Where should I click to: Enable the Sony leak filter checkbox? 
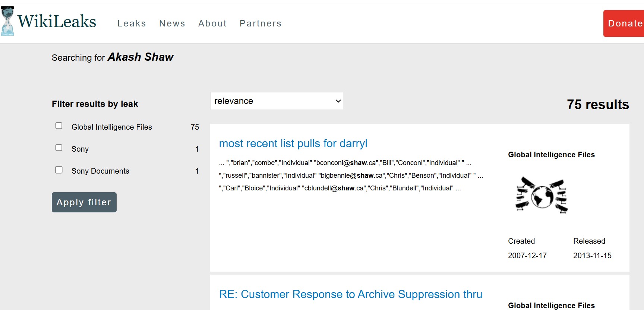(59, 148)
